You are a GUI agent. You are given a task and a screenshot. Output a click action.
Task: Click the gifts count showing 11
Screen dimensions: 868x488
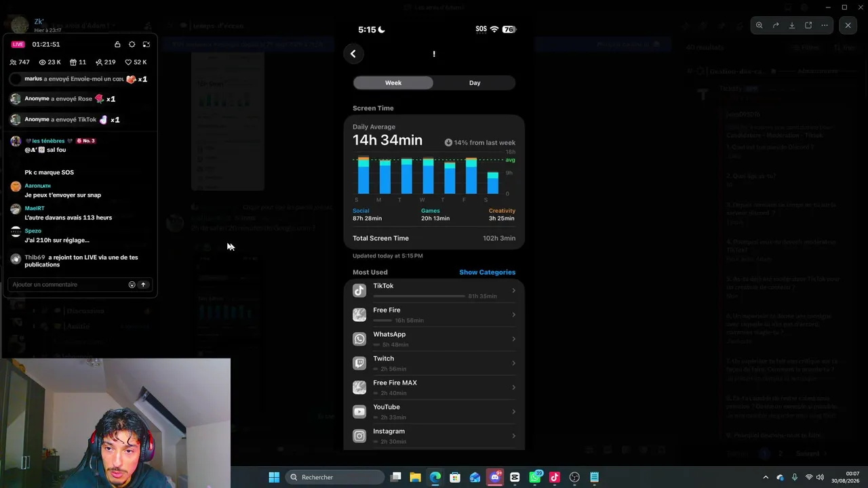point(78,62)
